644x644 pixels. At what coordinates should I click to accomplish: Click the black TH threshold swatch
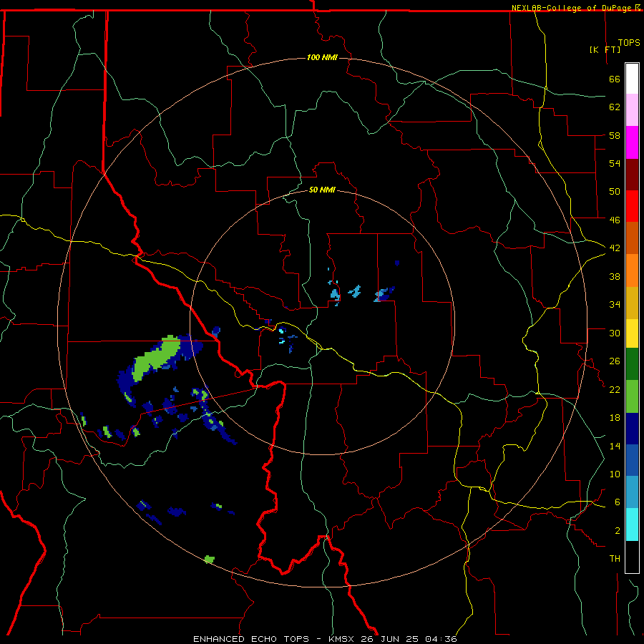632,557
